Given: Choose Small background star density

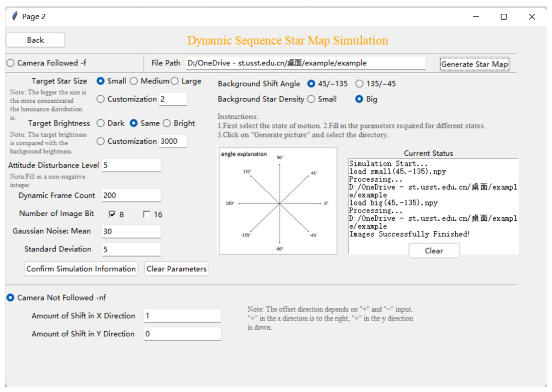Looking at the screenshot, I should pos(311,99).
